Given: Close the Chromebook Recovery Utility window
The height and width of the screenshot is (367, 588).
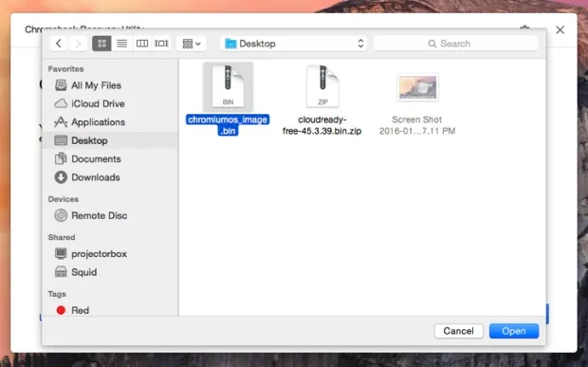Looking at the screenshot, I should 560,30.
